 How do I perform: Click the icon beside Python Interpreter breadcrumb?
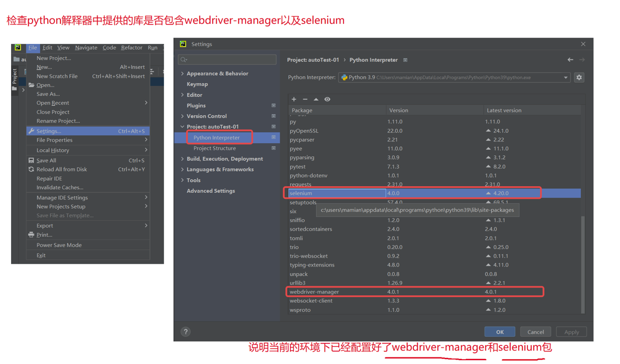coord(405,60)
